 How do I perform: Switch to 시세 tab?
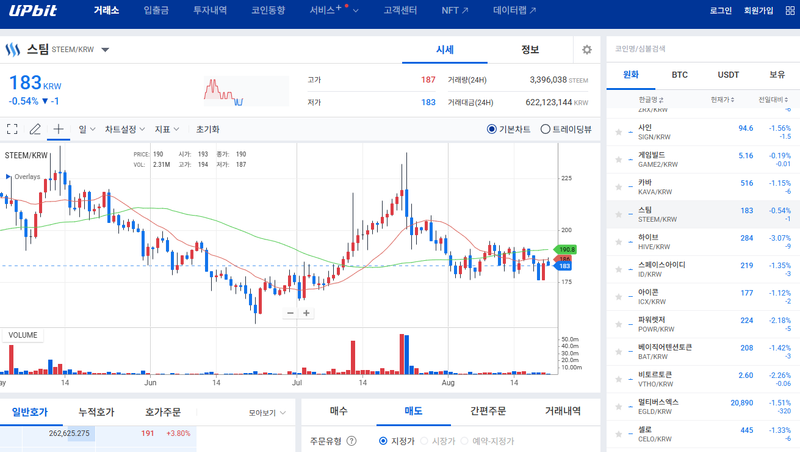coord(444,49)
